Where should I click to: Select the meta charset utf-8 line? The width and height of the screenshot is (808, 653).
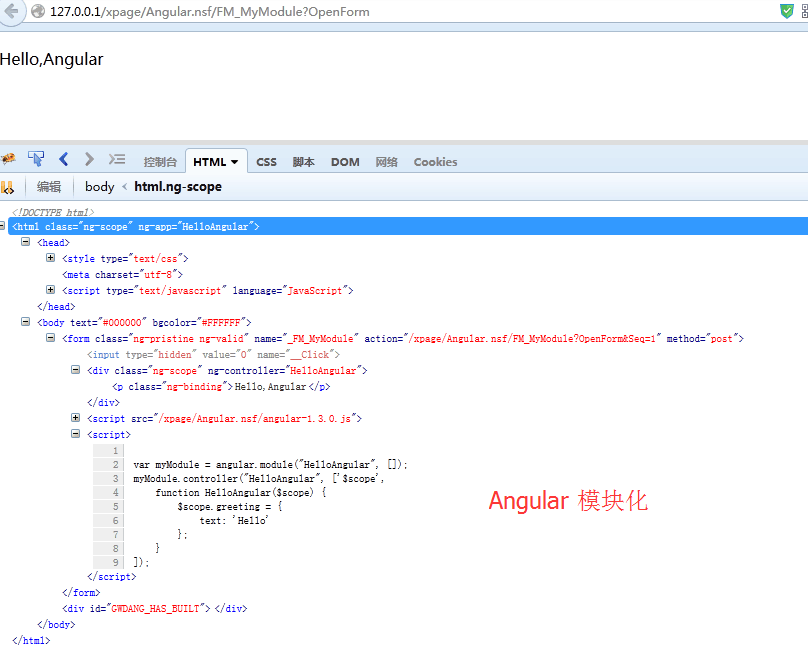click(x=123, y=275)
